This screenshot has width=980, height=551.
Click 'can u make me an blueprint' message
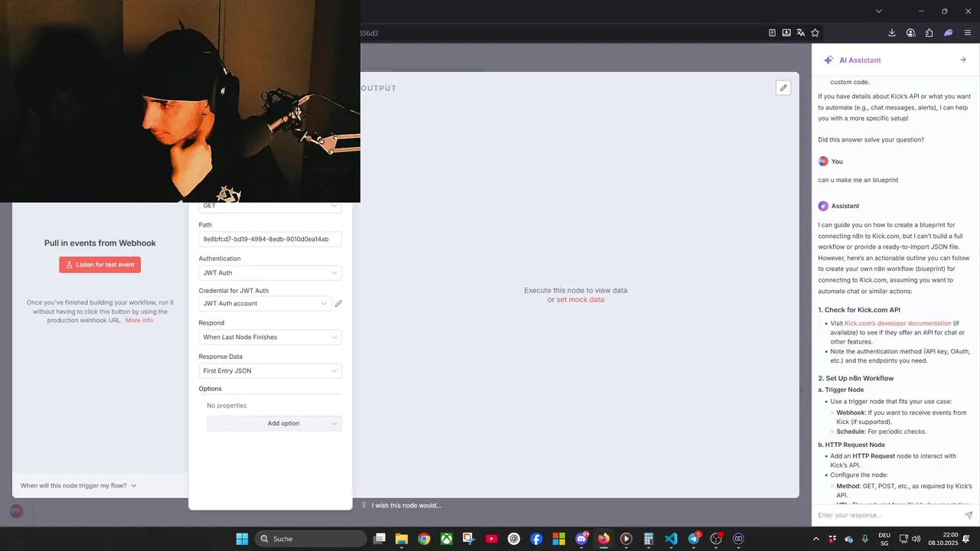pos(858,180)
